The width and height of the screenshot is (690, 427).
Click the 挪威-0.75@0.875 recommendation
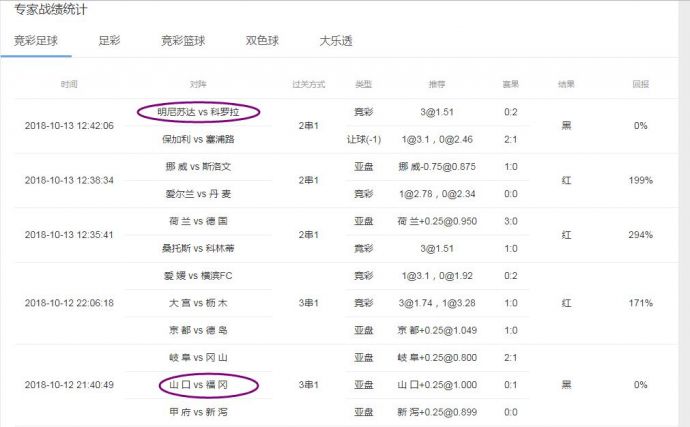437,167
